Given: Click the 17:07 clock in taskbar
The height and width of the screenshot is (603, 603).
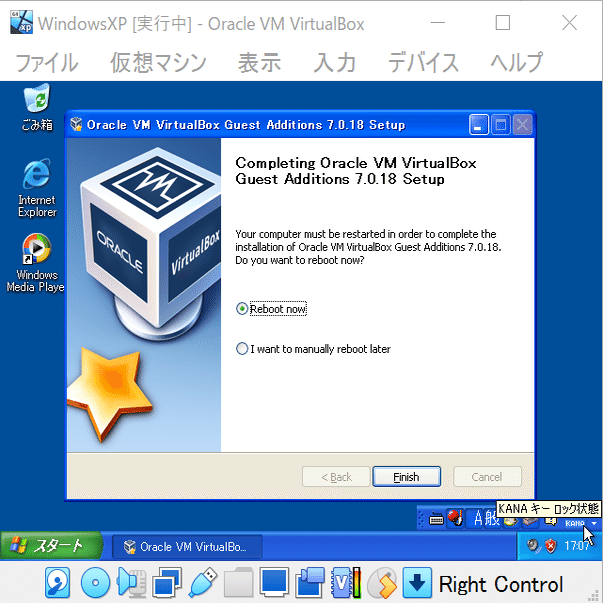Looking at the screenshot, I should (576, 546).
